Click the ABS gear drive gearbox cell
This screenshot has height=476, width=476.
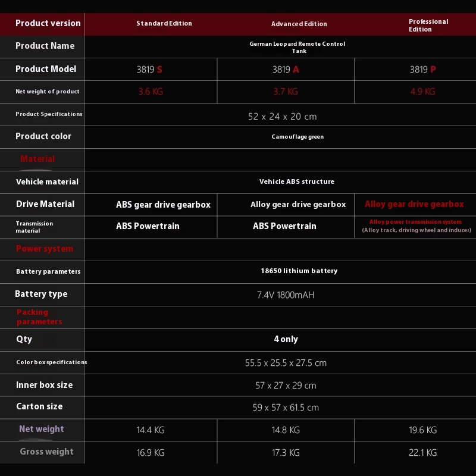pos(163,205)
